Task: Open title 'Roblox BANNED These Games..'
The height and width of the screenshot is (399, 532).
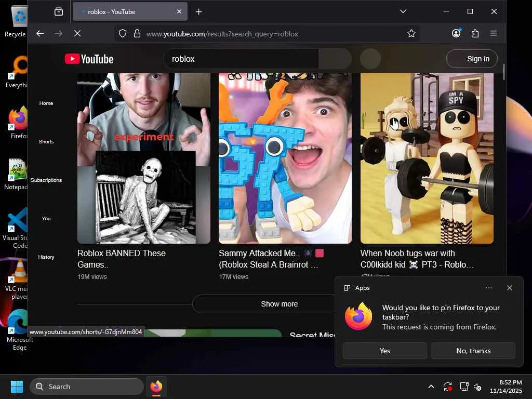Action: click(x=122, y=259)
